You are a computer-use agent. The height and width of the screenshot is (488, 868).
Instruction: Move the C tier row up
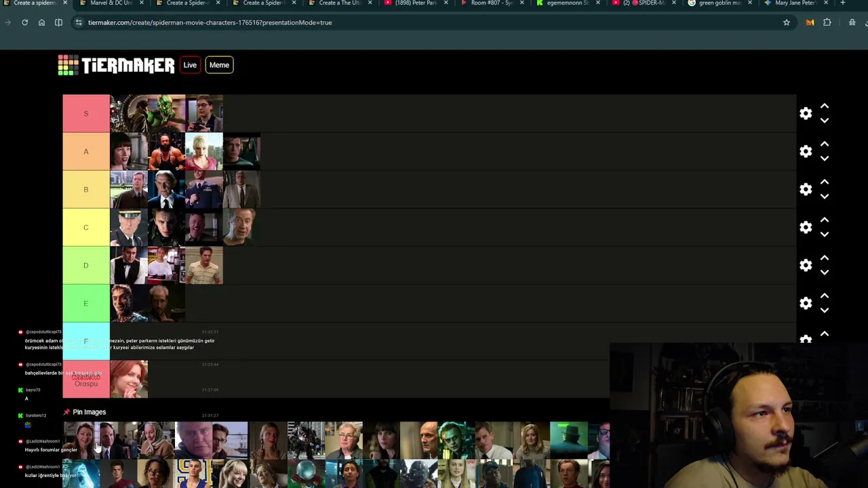pos(825,220)
